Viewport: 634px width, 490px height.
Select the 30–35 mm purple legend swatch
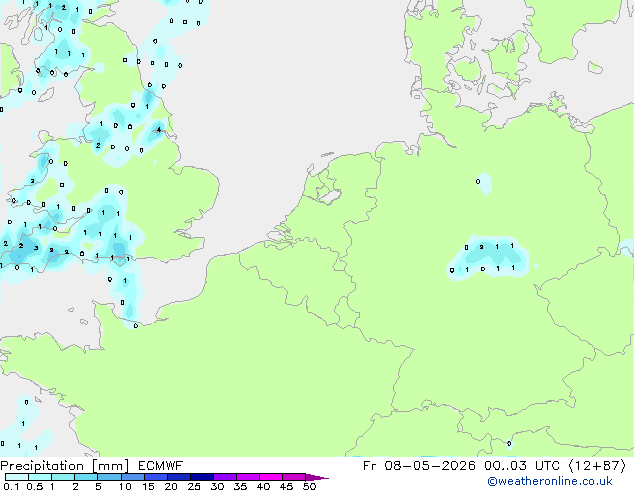tap(224, 477)
